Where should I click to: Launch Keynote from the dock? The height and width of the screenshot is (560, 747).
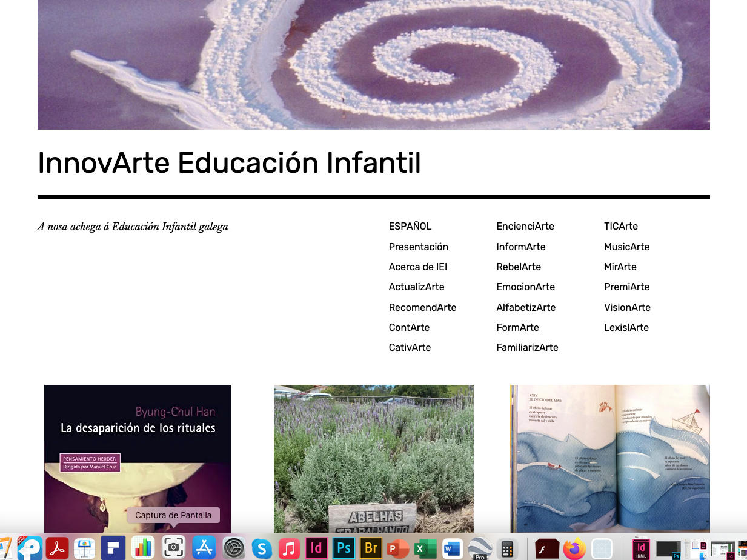[x=85, y=548]
